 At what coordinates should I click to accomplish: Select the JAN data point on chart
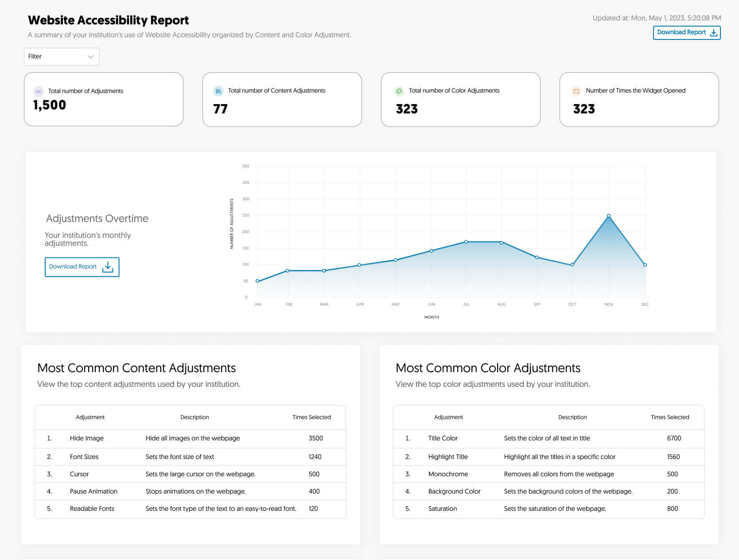257,281
